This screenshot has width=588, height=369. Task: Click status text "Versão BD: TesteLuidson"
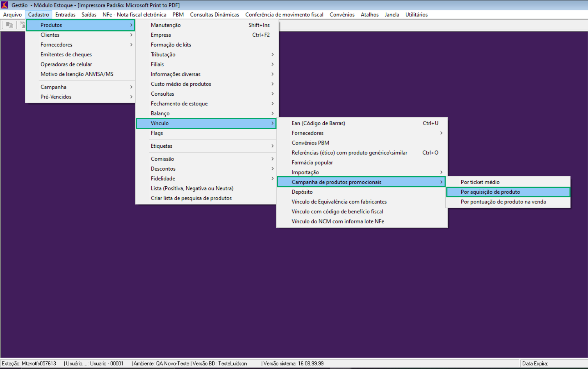click(x=220, y=364)
